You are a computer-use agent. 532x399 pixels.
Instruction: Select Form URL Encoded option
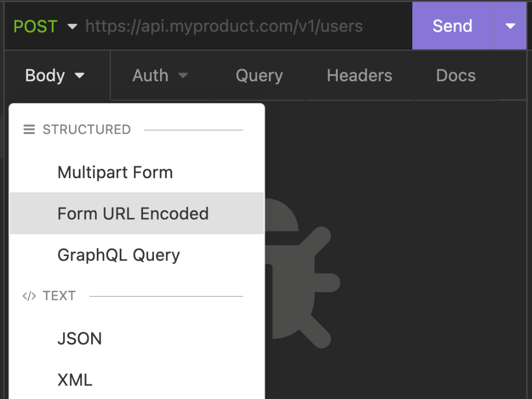pyautogui.click(x=133, y=213)
